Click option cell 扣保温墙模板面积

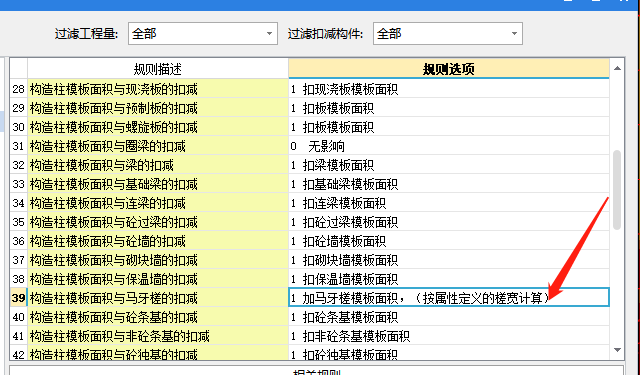(x=449, y=279)
